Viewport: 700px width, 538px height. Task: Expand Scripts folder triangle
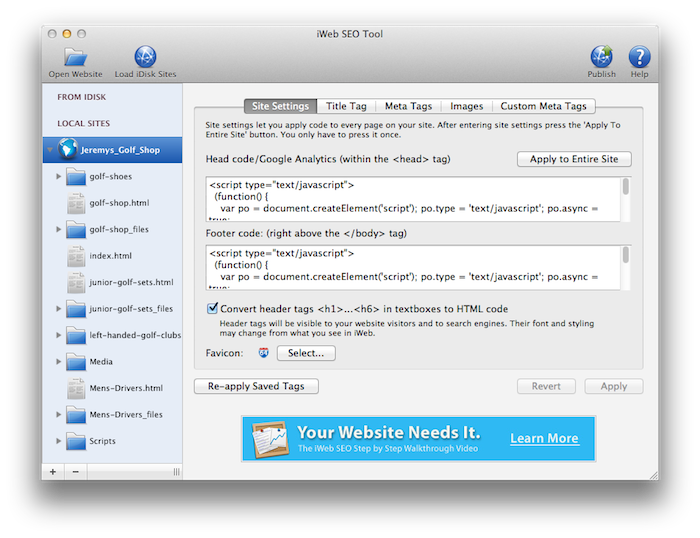(58, 441)
